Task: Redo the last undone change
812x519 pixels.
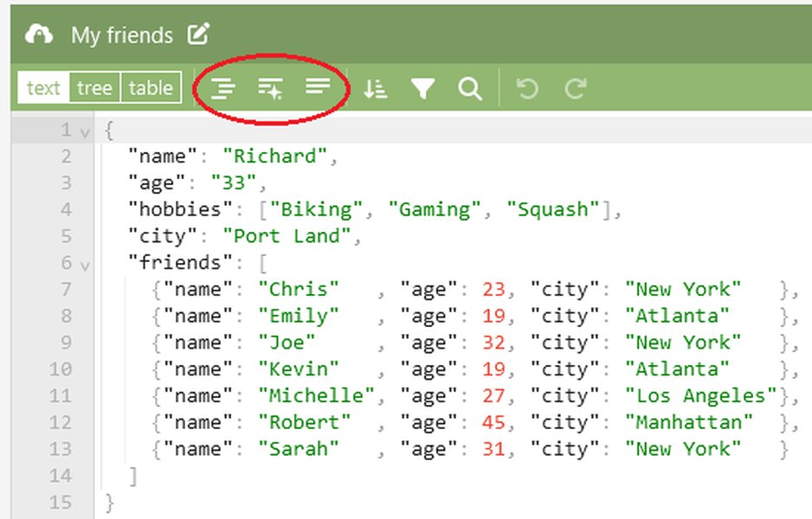Action: pyautogui.click(x=576, y=88)
